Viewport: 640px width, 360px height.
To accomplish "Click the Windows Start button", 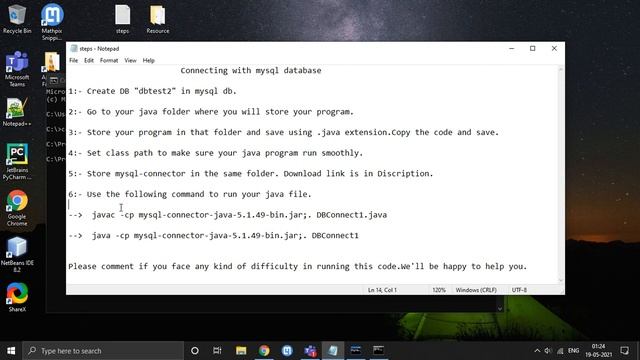I will (x=11, y=351).
